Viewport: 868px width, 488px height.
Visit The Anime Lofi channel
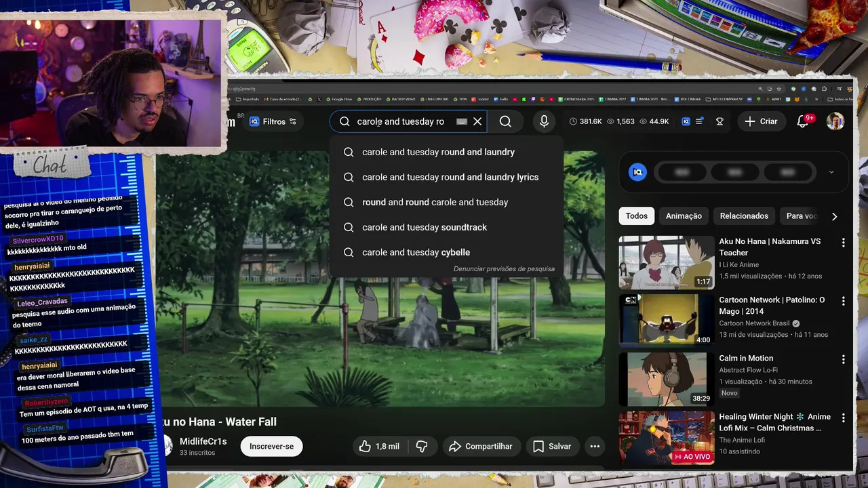click(x=742, y=440)
